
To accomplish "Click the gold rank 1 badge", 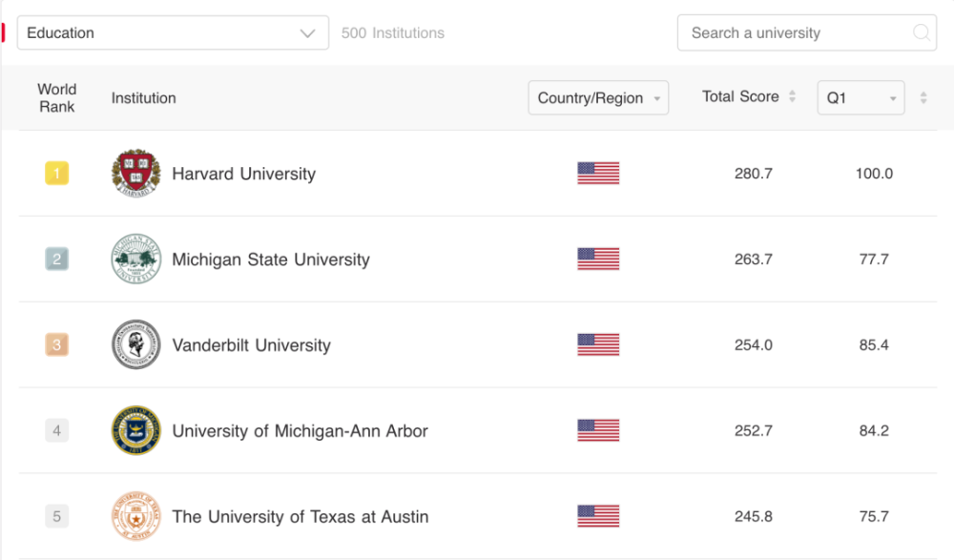I will pos(56,174).
